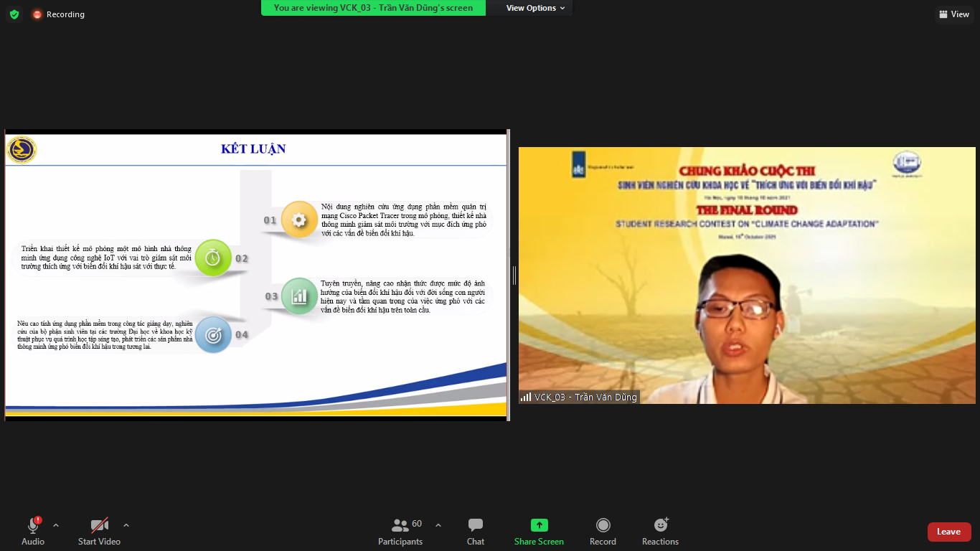Select Trần Văn Dũng's video thumbnail
980x551 pixels.
click(747, 275)
